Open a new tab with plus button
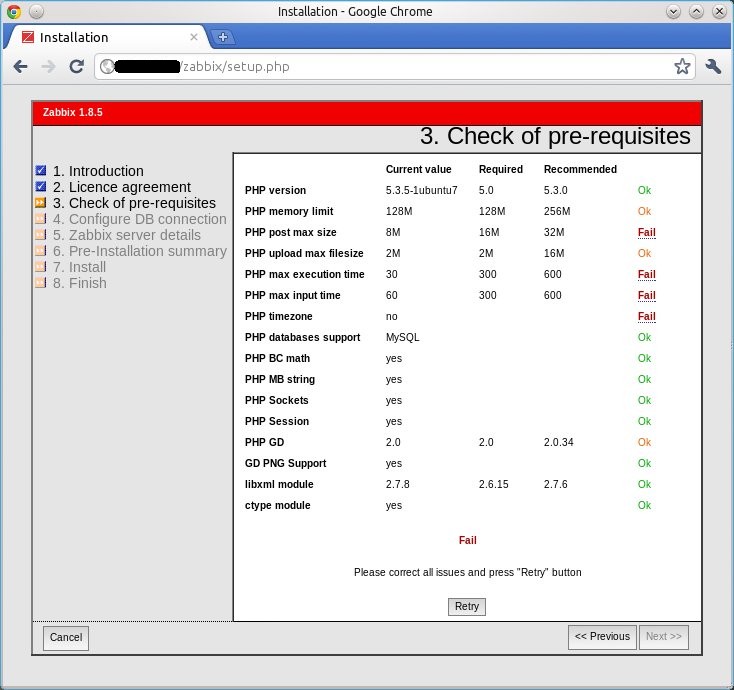The image size is (734, 690). point(223,37)
